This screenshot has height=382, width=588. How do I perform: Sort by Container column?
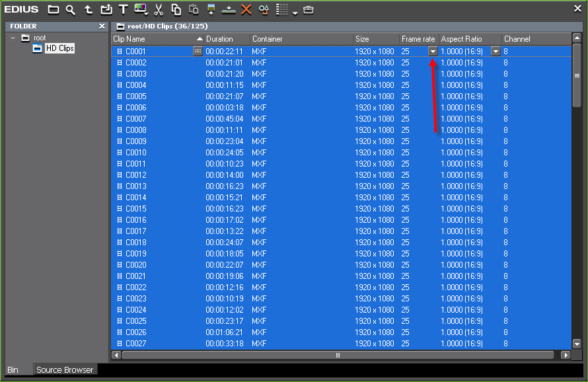tap(301, 39)
